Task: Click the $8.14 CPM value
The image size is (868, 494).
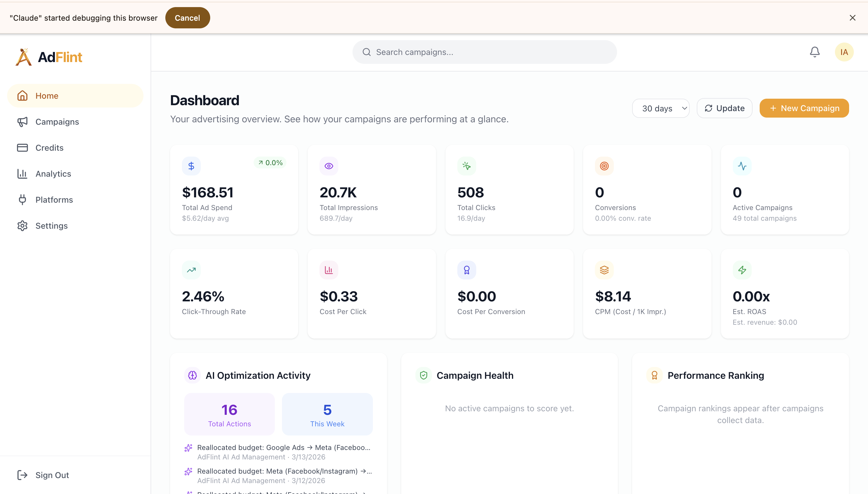Action: pyautogui.click(x=613, y=297)
